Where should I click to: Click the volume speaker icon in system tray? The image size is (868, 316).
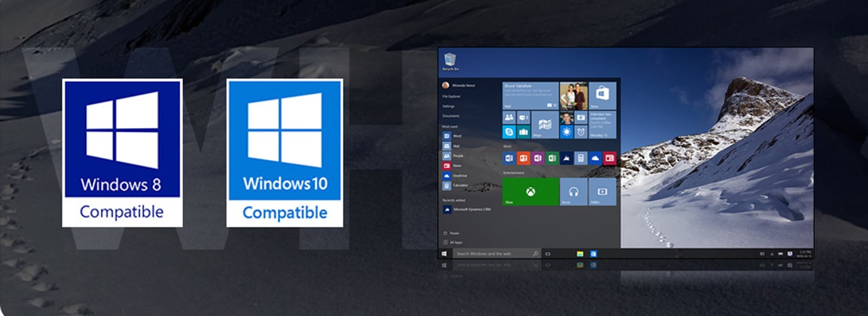(x=762, y=253)
